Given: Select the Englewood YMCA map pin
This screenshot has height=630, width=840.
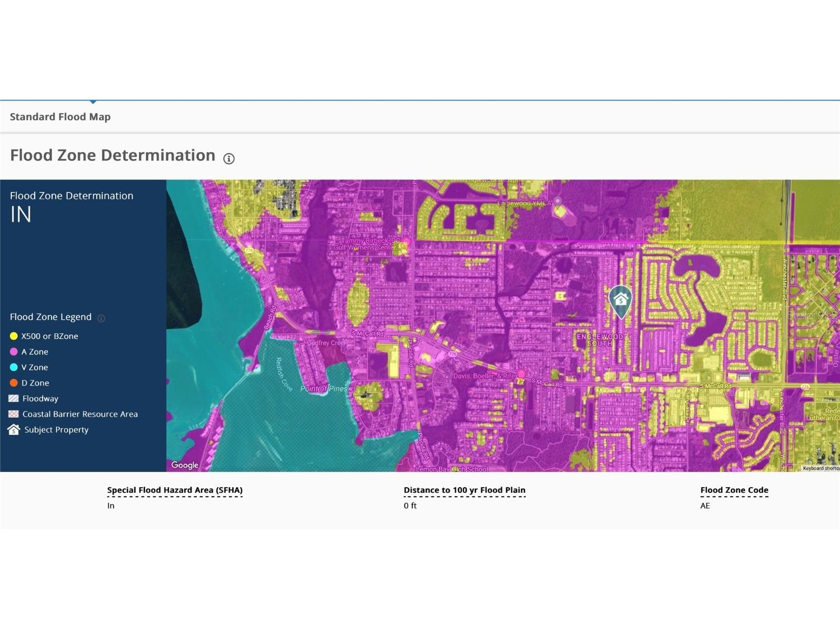Looking at the screenshot, I should [558, 202].
